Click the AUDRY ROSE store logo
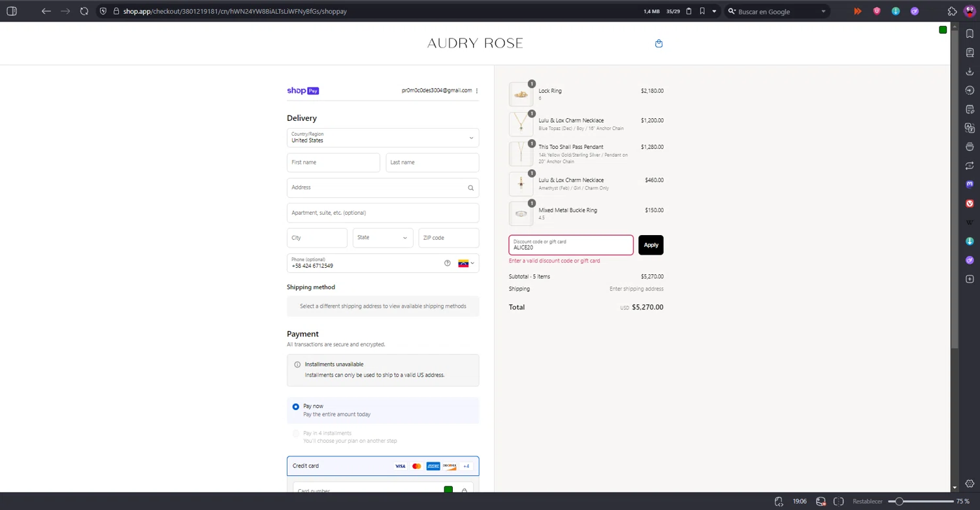This screenshot has height=510, width=980. click(x=475, y=44)
